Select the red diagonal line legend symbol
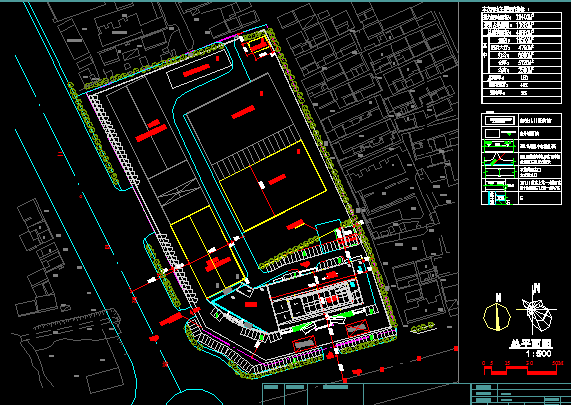The width and height of the screenshot is (571, 405). [499, 158]
